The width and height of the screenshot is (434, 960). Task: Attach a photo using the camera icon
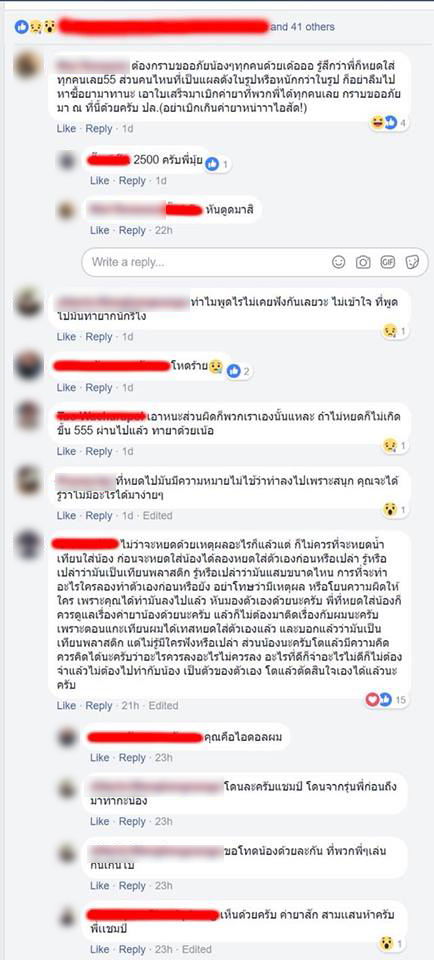point(363,262)
